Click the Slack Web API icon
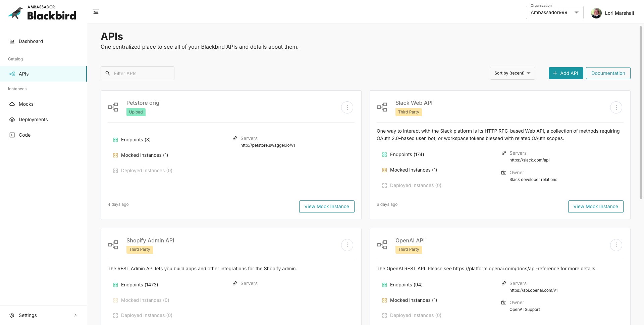The width and height of the screenshot is (644, 325). [x=382, y=107]
